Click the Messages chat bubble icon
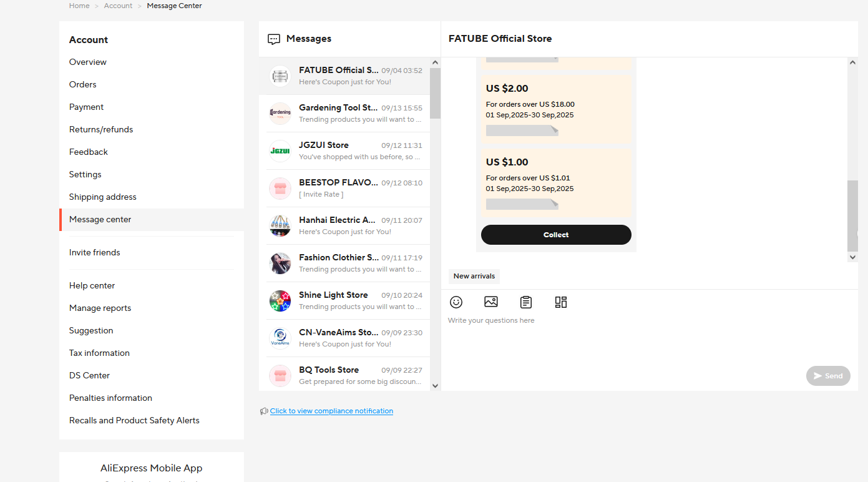This screenshot has height=482, width=868. click(274, 39)
